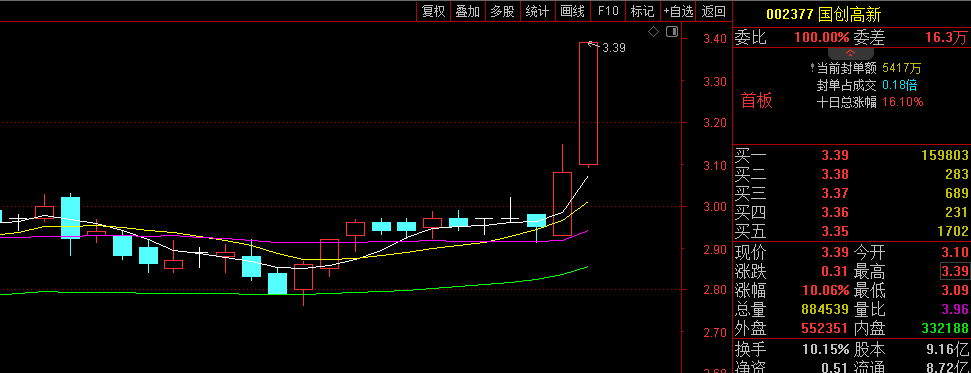Click the pin icon beside 当前封单额
971x373 pixels.
tap(812, 68)
